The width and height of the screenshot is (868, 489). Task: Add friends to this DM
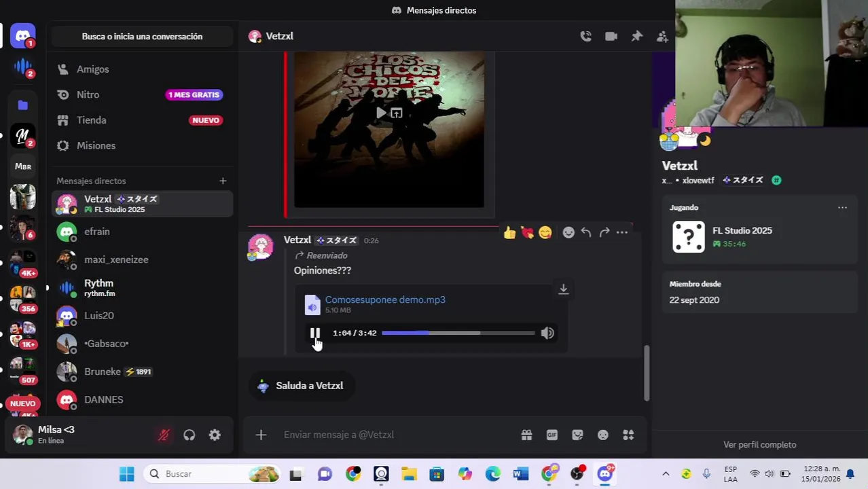coord(662,37)
